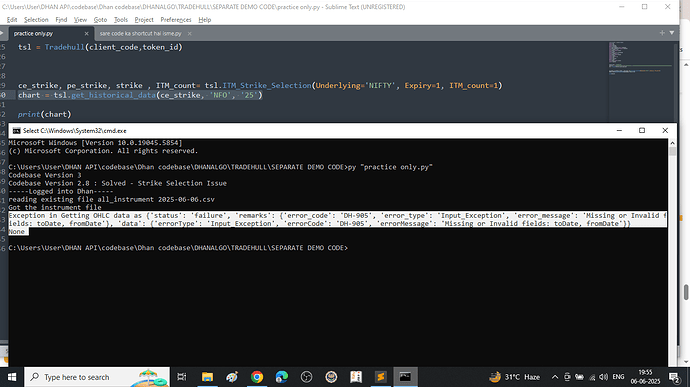Expand the tab list dropdown arrow
Image resolution: width=690 pixels, height=387 pixels.
(672, 33)
